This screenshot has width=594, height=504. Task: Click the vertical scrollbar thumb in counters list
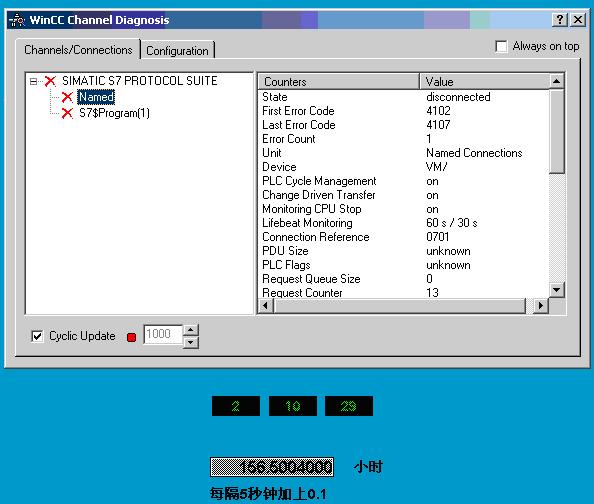[556, 131]
